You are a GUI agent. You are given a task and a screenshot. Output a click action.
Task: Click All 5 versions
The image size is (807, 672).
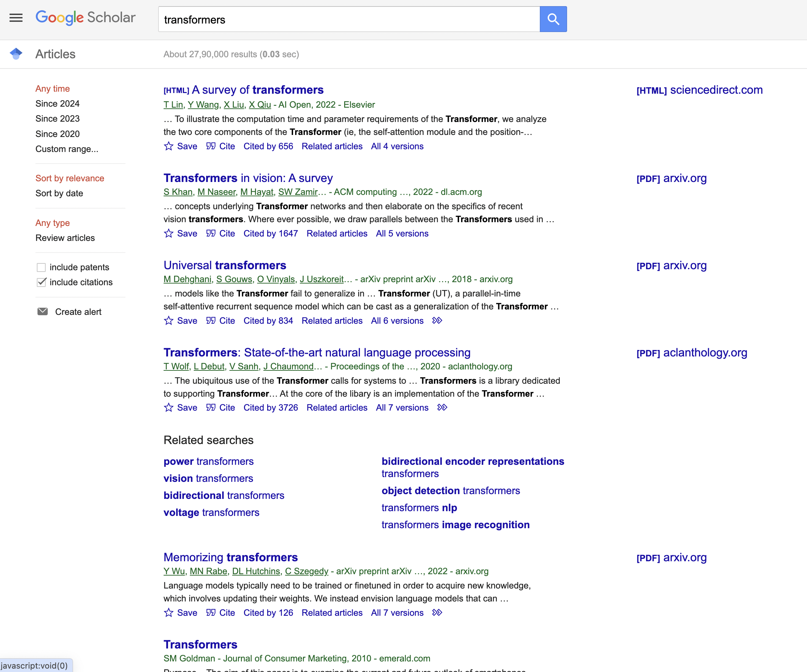click(x=402, y=234)
